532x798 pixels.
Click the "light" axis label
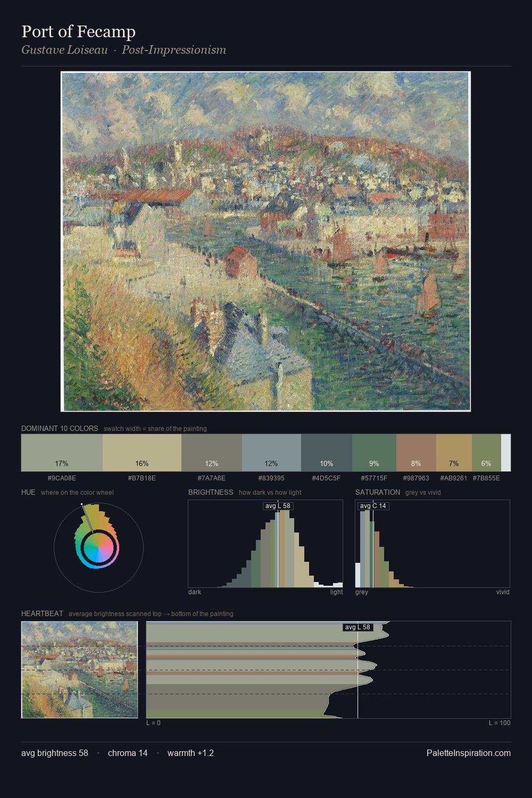(337, 592)
